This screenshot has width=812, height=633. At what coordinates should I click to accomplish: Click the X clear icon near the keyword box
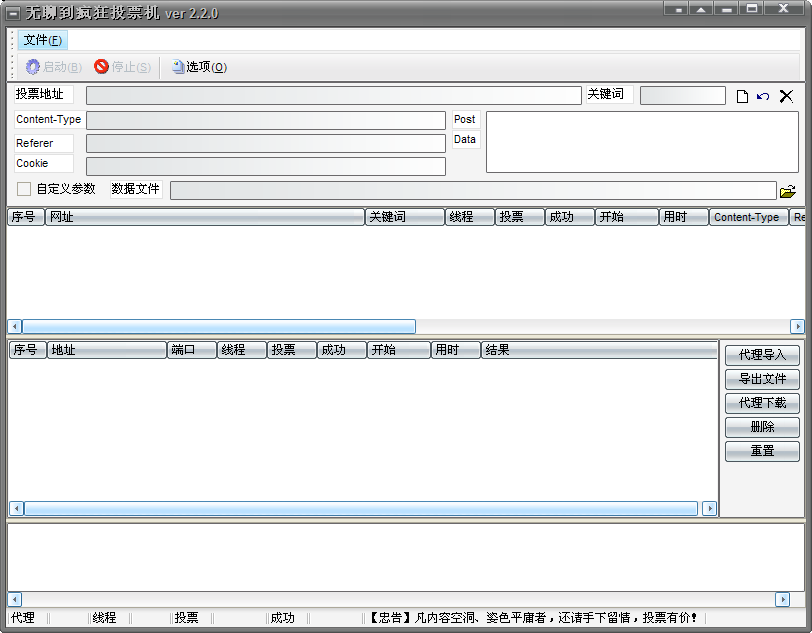click(x=785, y=95)
